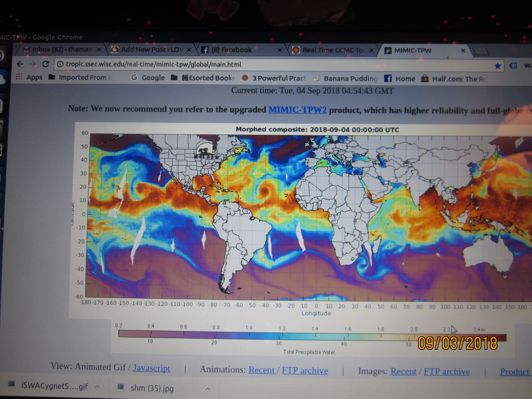This screenshot has height=399, width=532.
Task: Click the browser back arrow
Action: tap(20, 64)
